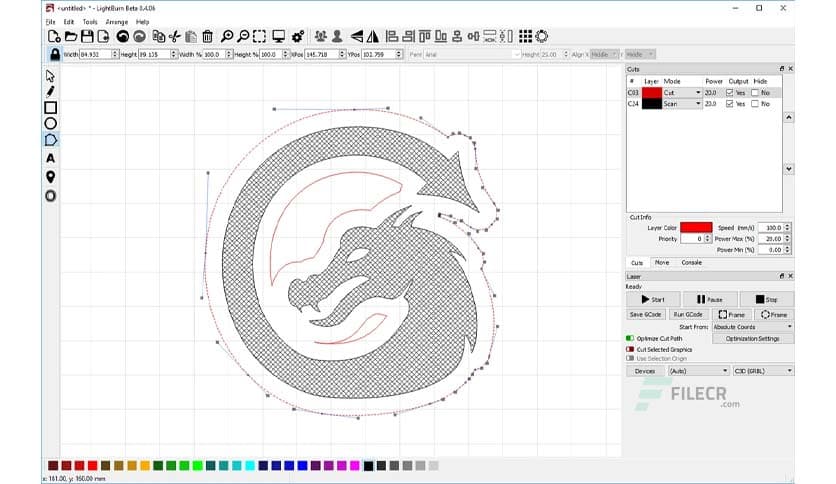Select the Position Laser marker tool

pos(50,176)
